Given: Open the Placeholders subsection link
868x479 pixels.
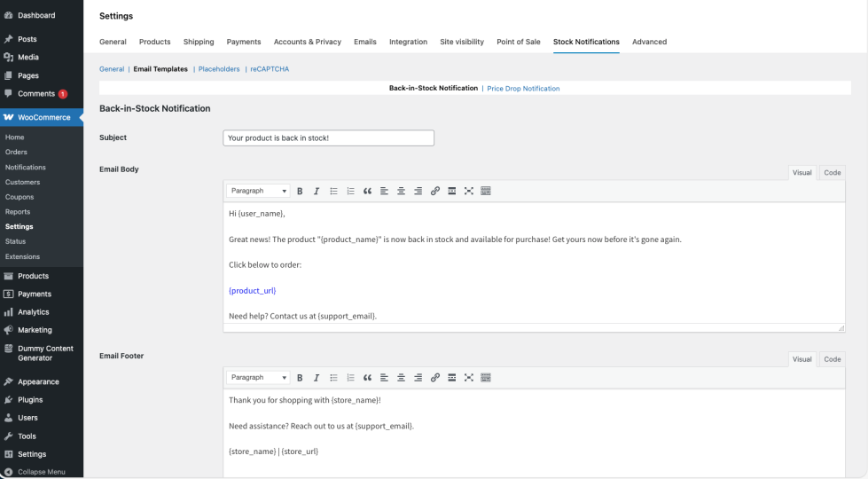Looking at the screenshot, I should [x=219, y=69].
